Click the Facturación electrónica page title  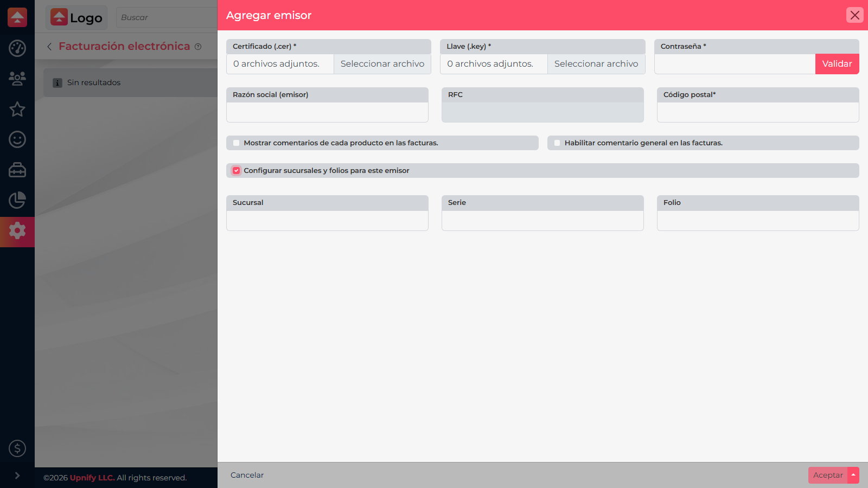[124, 46]
